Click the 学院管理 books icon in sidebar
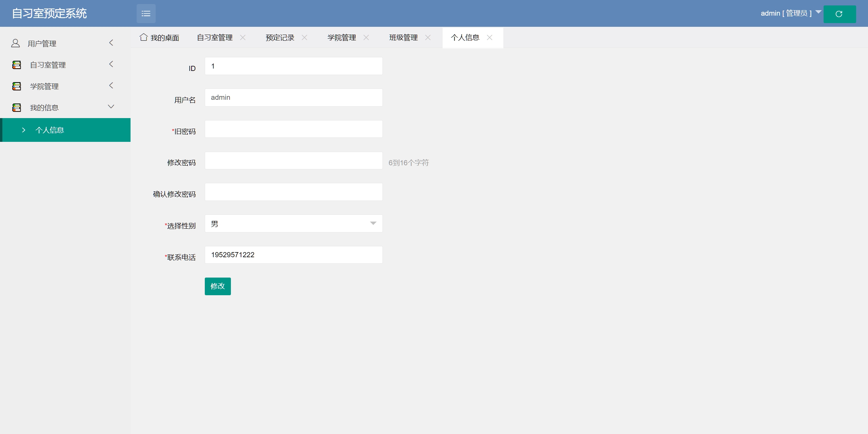The height and width of the screenshot is (434, 868). (x=17, y=86)
